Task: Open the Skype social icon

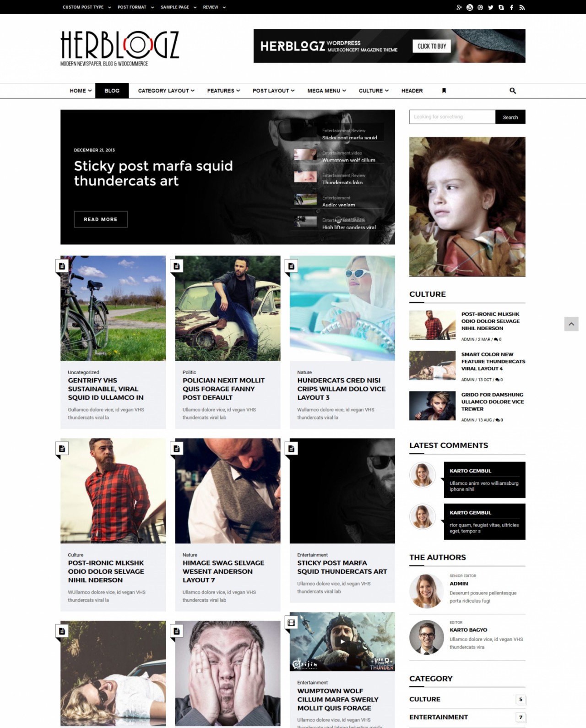Action: tap(501, 7)
